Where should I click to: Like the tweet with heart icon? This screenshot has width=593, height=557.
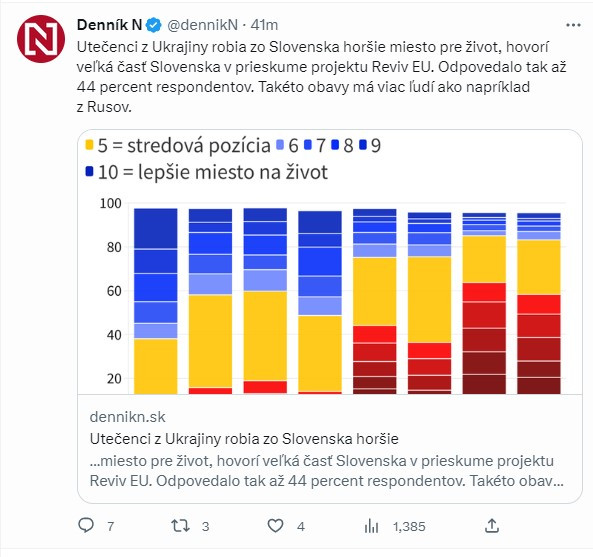click(x=275, y=526)
